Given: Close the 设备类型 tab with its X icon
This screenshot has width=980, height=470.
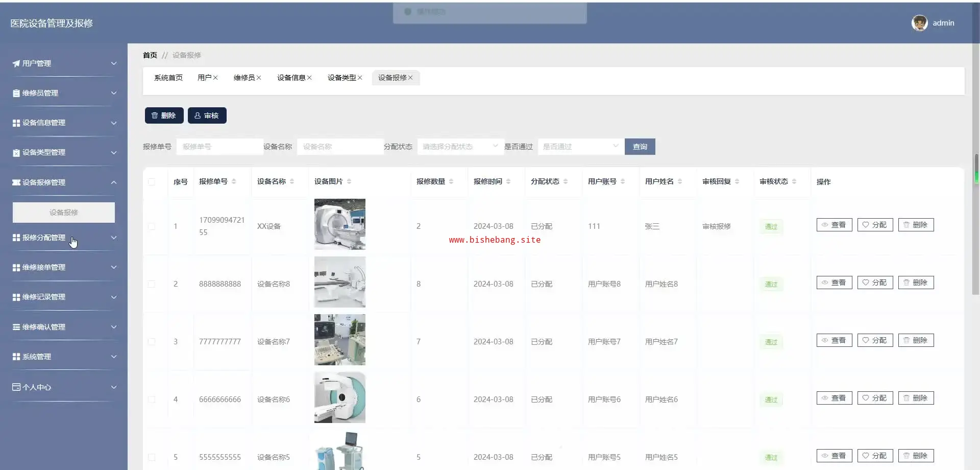Looking at the screenshot, I should coord(360,78).
